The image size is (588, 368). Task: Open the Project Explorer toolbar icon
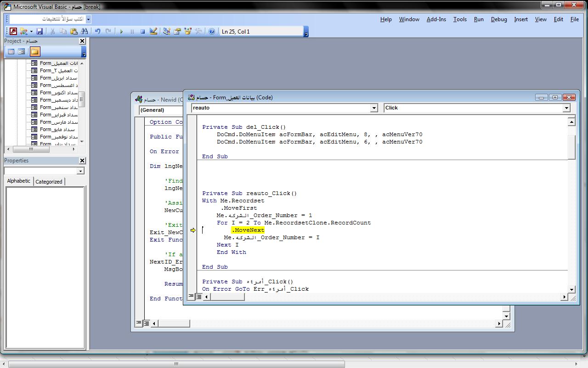[x=166, y=31]
